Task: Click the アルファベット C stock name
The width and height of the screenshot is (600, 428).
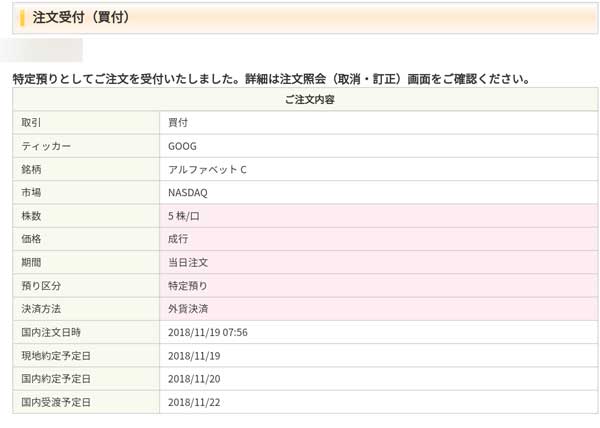Action: point(207,169)
